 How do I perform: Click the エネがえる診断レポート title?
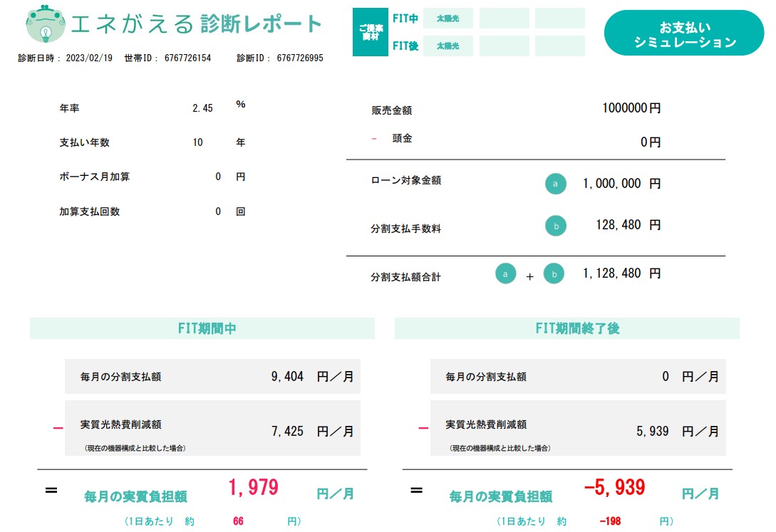pyautogui.click(x=197, y=24)
